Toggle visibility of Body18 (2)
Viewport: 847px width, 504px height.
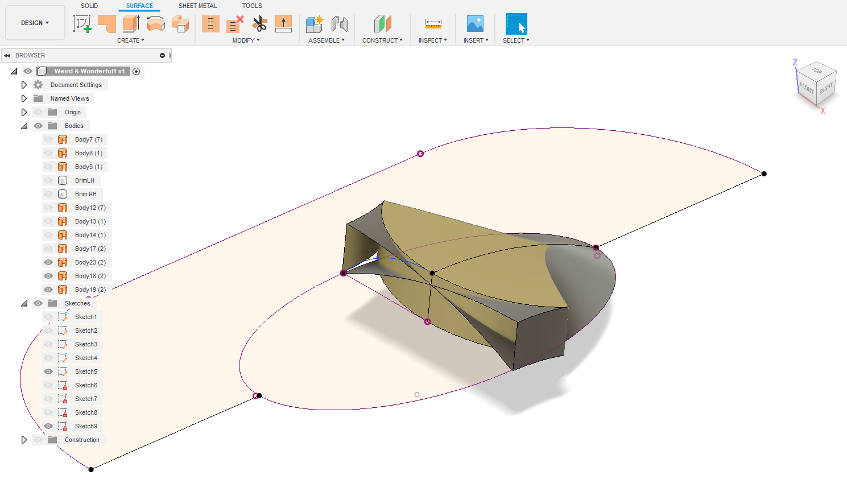48,276
